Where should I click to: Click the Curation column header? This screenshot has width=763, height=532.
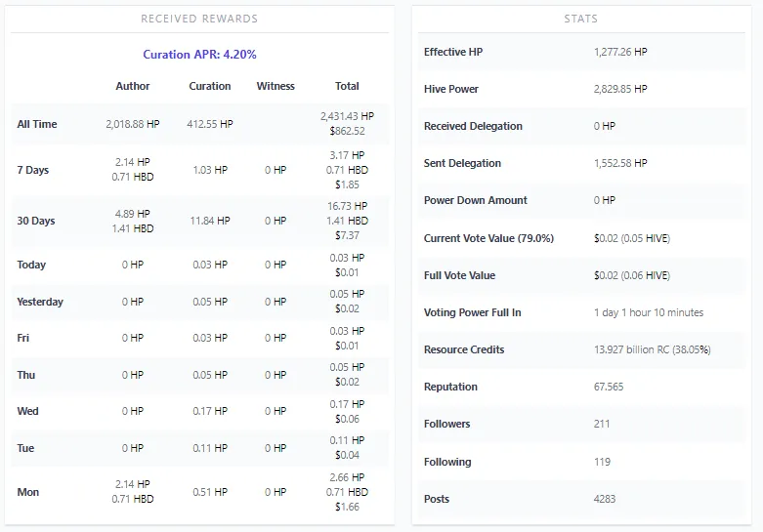pos(210,86)
